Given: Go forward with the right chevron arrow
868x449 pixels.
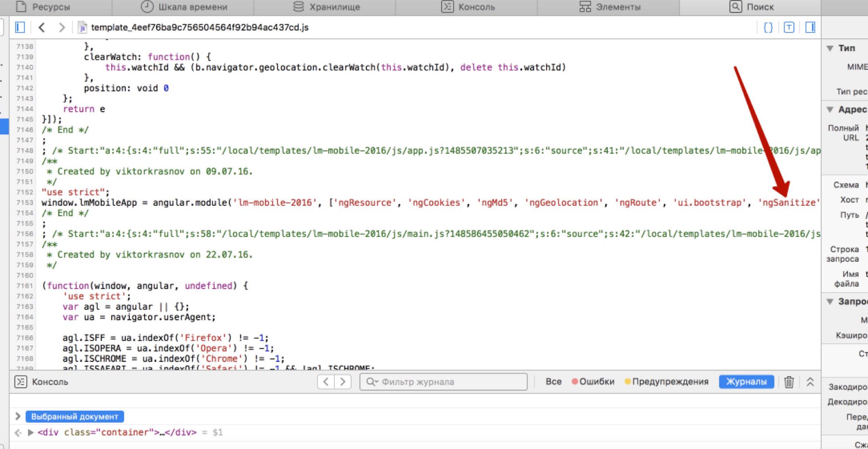Looking at the screenshot, I should coord(61,27).
